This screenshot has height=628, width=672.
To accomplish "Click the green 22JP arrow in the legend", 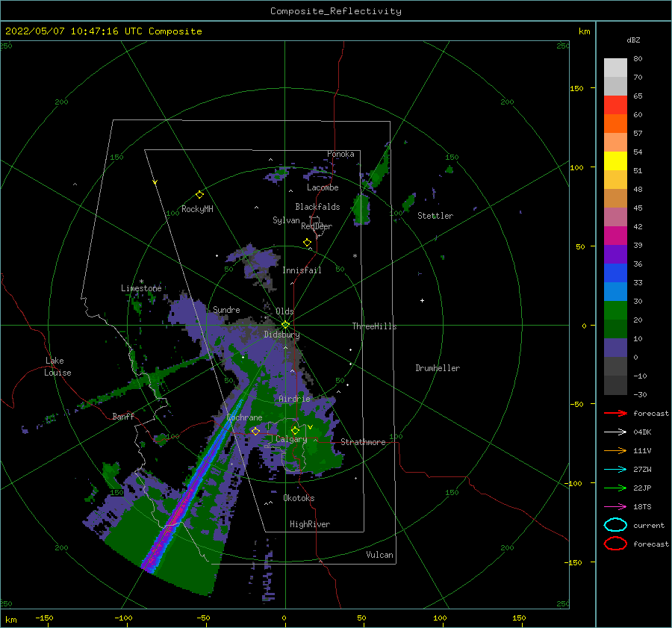I will pos(615,488).
